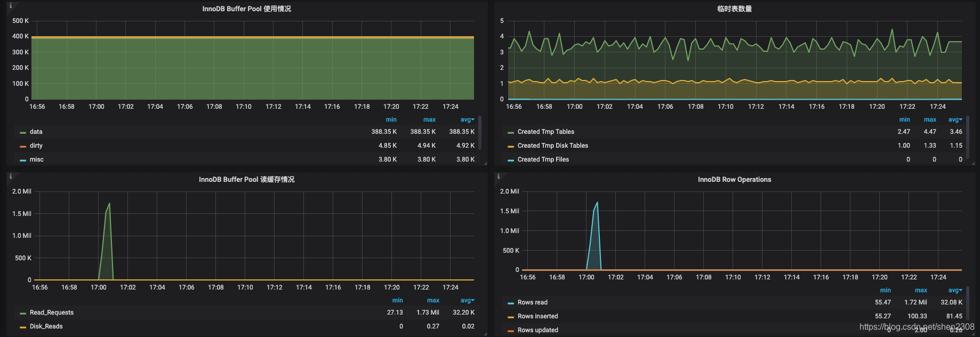This screenshot has height=337, width=980.
Task: Select the misc min value 3.80 K
Action: click(x=388, y=159)
